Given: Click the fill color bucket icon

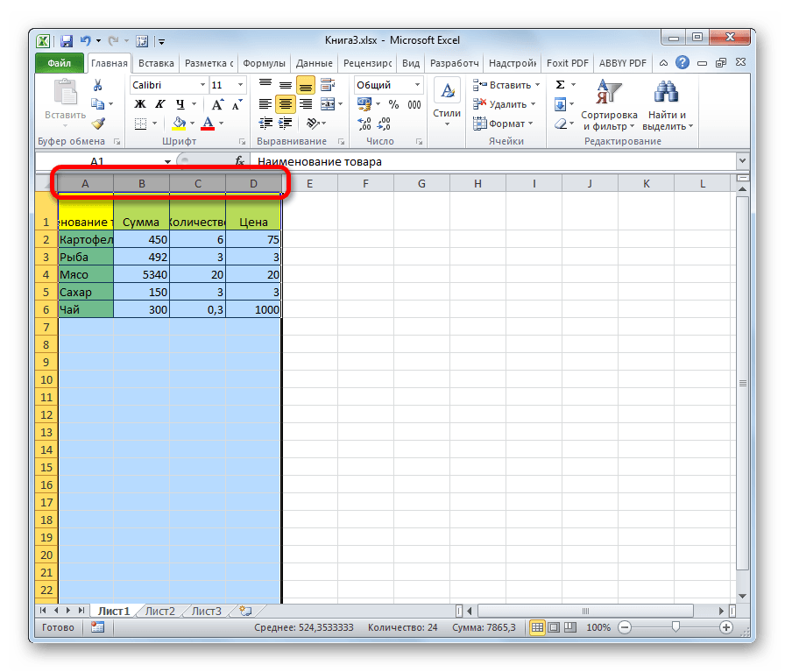Looking at the screenshot, I should 179,124.
